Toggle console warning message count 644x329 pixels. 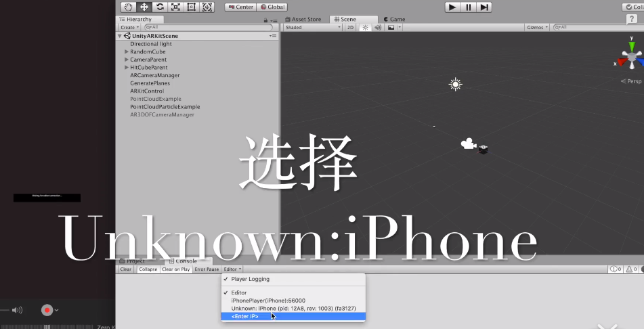(x=631, y=269)
